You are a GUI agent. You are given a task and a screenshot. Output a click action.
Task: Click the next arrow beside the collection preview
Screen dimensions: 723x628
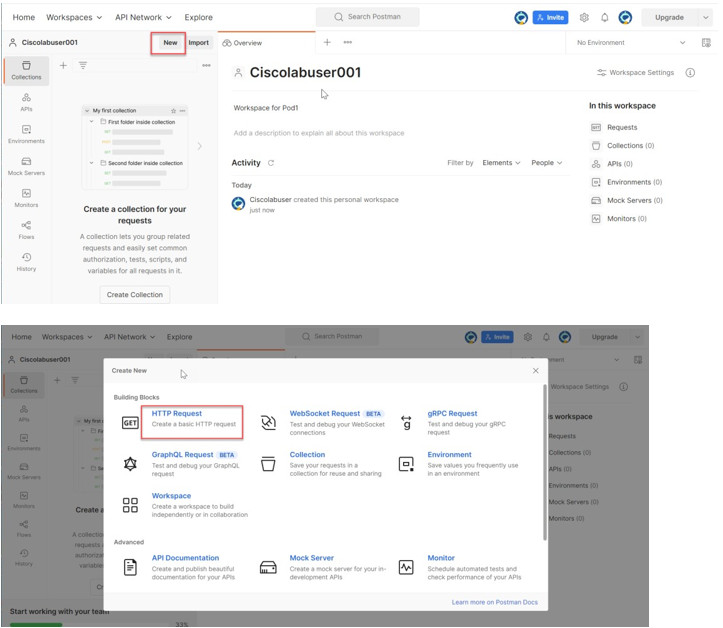[199, 146]
